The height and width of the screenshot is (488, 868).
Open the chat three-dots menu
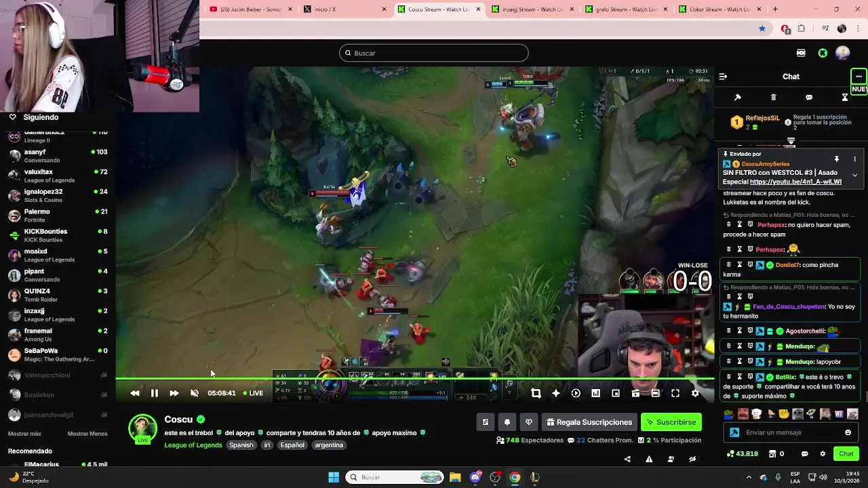[x=859, y=77]
